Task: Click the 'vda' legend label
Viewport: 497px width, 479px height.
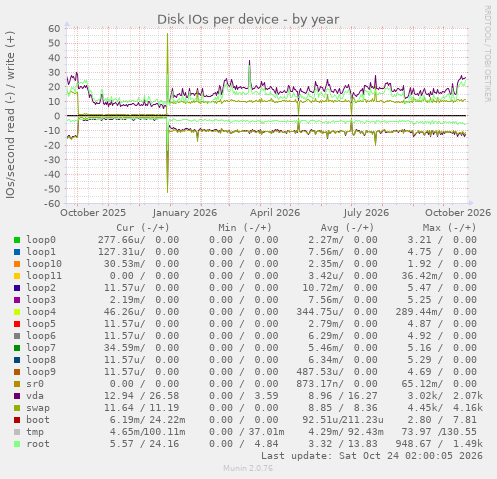Action: point(35,396)
